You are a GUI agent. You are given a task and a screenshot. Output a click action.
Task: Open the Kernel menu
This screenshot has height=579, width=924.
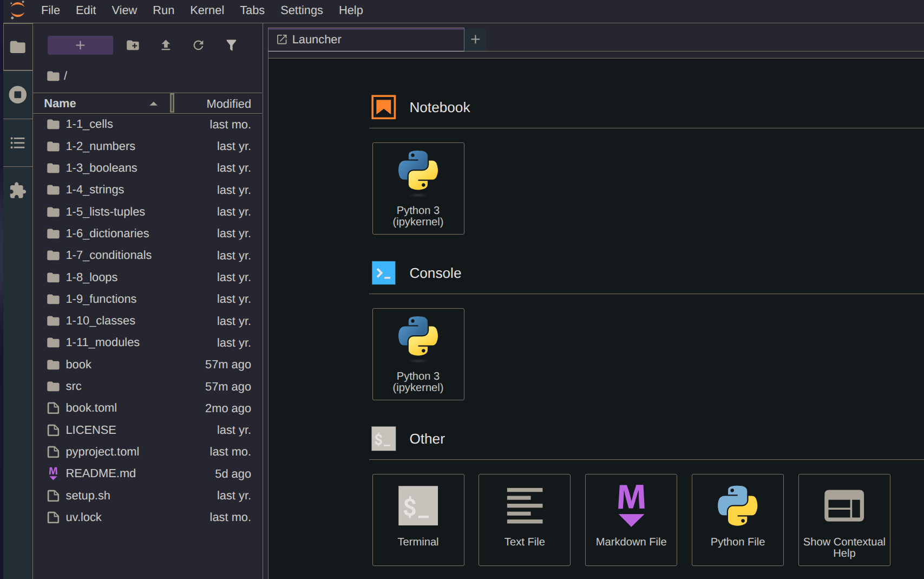[207, 10]
